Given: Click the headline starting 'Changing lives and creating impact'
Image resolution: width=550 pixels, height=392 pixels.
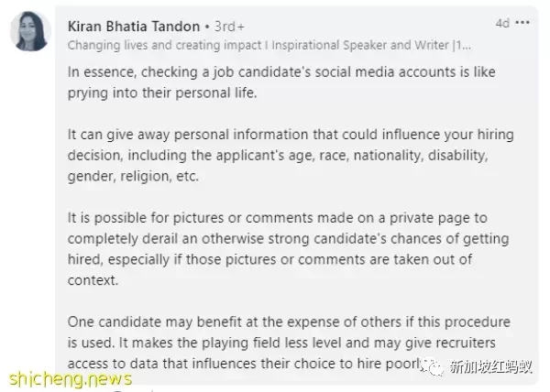Looking at the screenshot, I should (269, 45).
